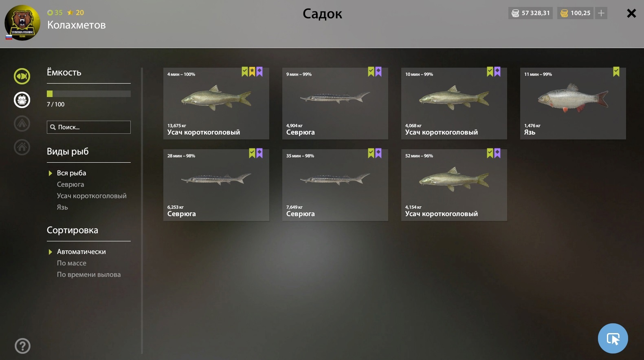Open the fish keepnet sidebar icon
This screenshot has width=644, height=360.
(22, 76)
